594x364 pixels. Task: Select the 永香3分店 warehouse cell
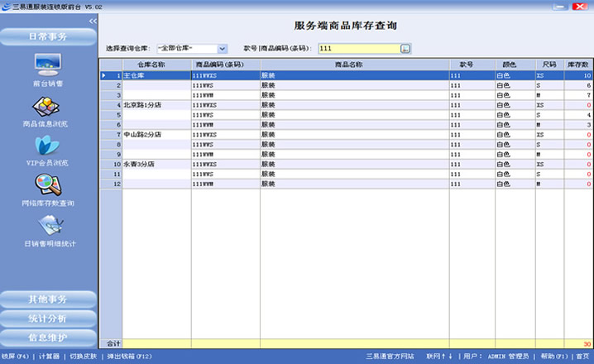[156, 164]
